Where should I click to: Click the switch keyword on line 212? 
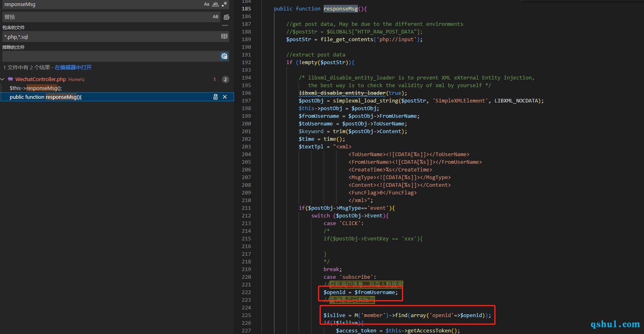[x=320, y=216]
